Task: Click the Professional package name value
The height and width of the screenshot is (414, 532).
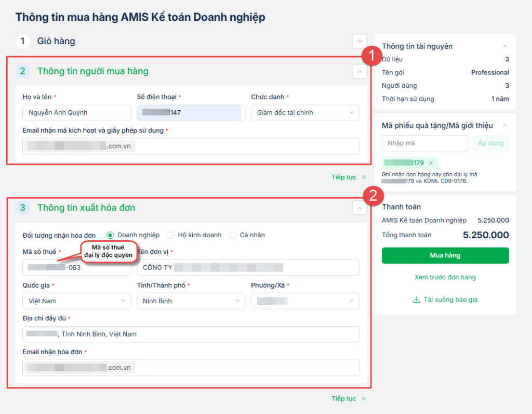Action: (x=490, y=72)
